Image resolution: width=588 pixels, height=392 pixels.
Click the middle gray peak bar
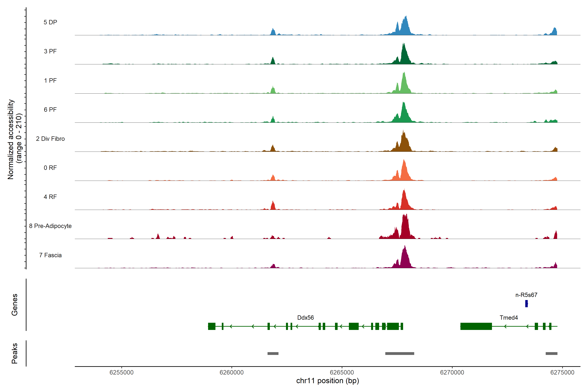click(400, 353)
